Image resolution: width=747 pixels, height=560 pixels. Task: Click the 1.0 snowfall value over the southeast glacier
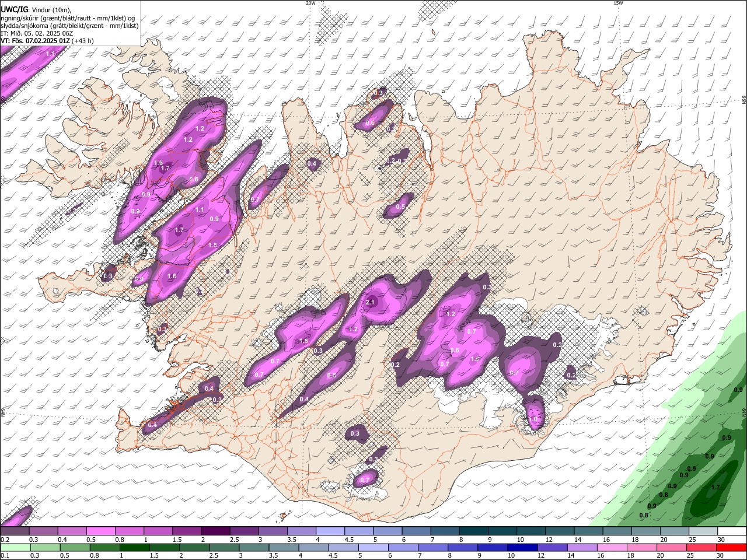533,419
